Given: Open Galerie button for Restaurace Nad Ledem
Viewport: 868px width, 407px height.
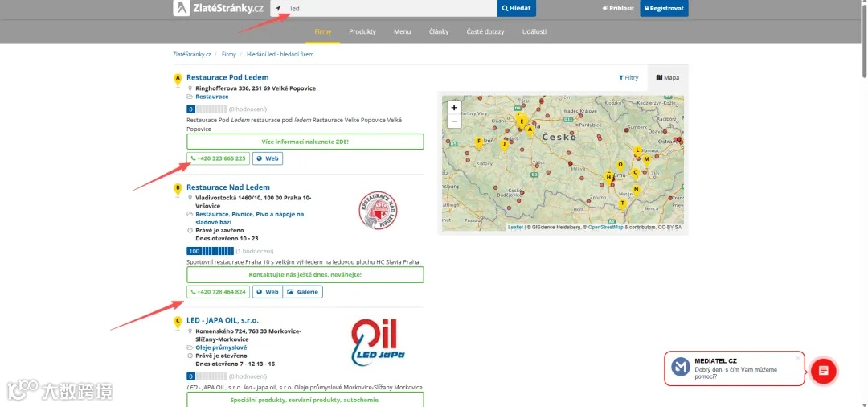Looking at the screenshot, I should click(x=303, y=292).
